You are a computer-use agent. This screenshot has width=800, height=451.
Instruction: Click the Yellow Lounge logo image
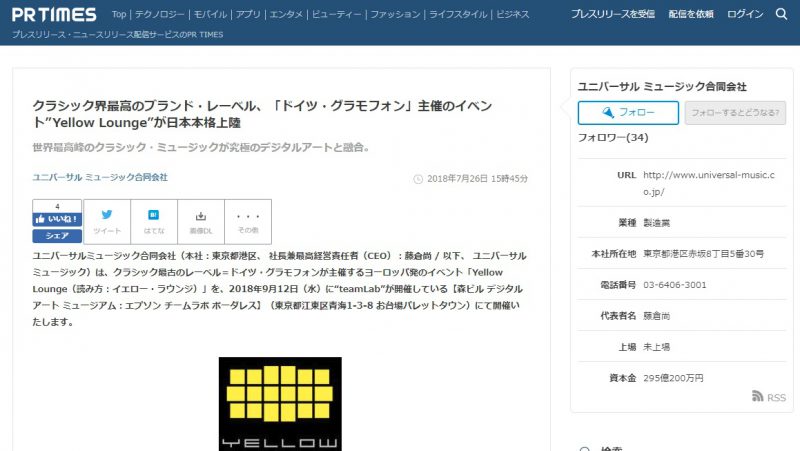(280, 404)
